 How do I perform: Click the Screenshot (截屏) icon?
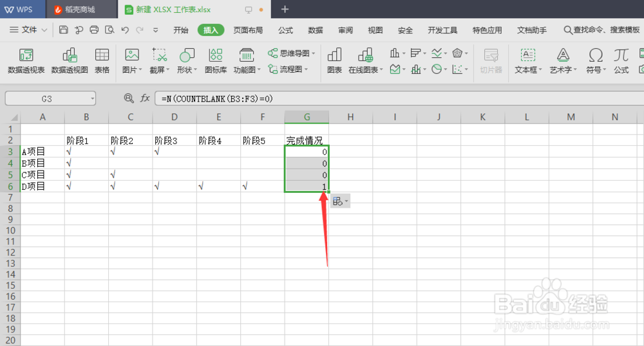point(159,55)
